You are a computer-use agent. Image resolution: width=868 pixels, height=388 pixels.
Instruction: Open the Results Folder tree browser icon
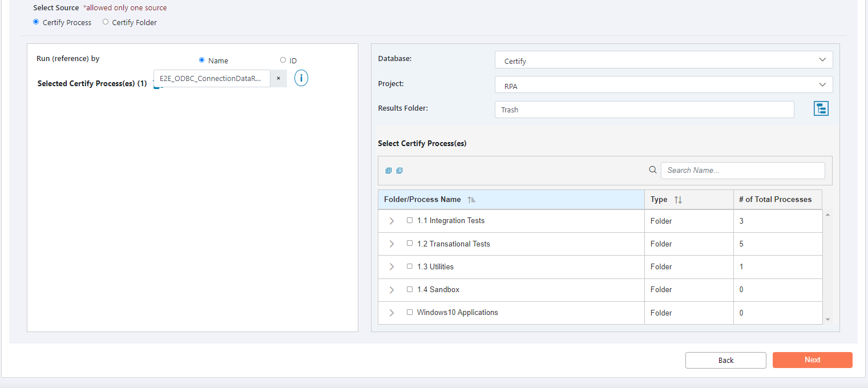[x=821, y=109]
